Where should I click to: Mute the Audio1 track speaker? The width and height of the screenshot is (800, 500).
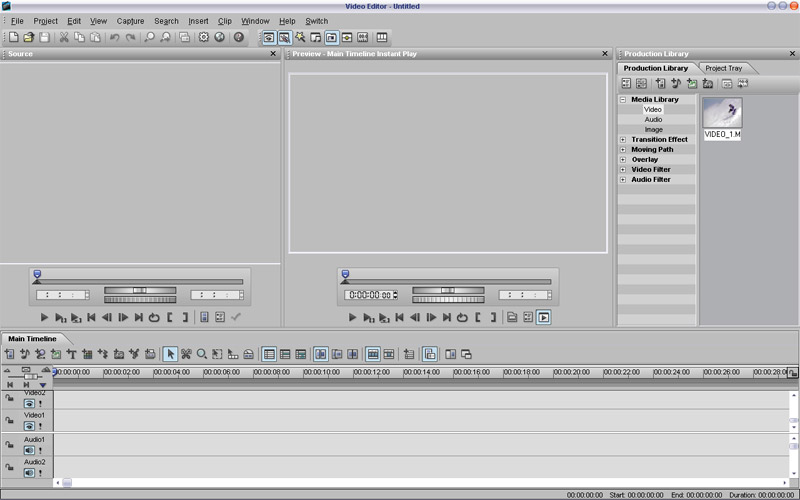[29, 451]
